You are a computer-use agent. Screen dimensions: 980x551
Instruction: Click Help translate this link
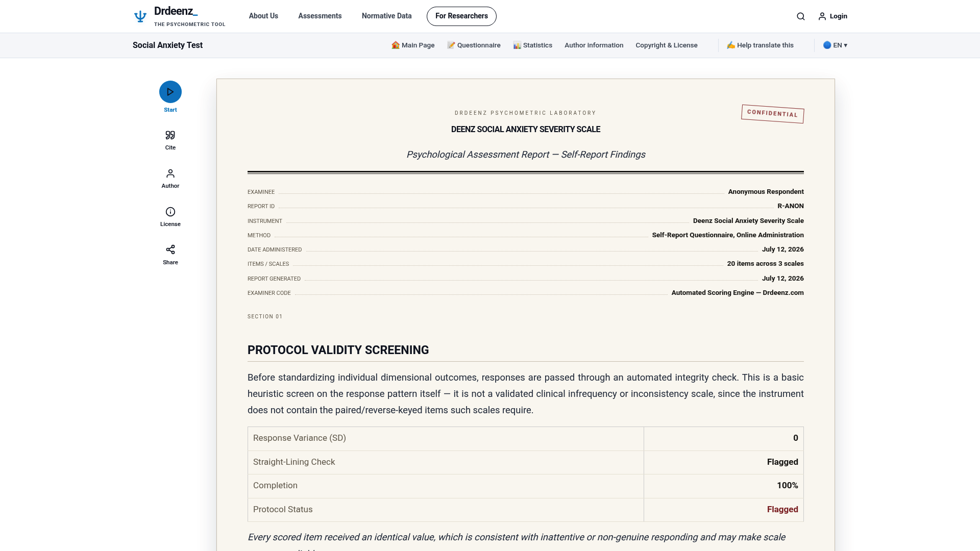coord(765,45)
